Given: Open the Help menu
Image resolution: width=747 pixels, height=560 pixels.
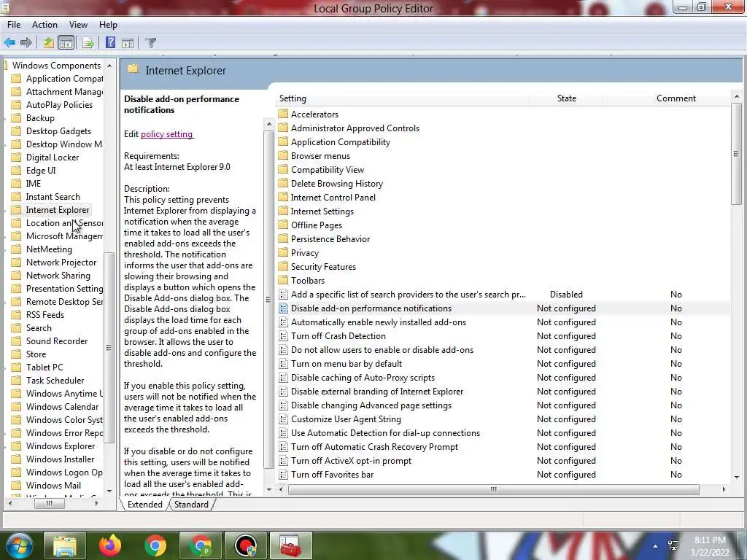Looking at the screenshot, I should click(x=108, y=25).
